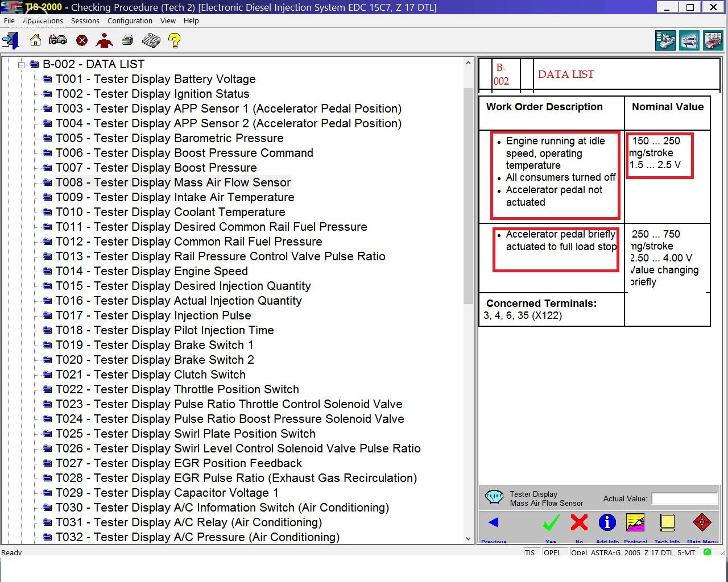The width and height of the screenshot is (728, 582).
Task: Open the View menu
Action: pyautogui.click(x=168, y=20)
